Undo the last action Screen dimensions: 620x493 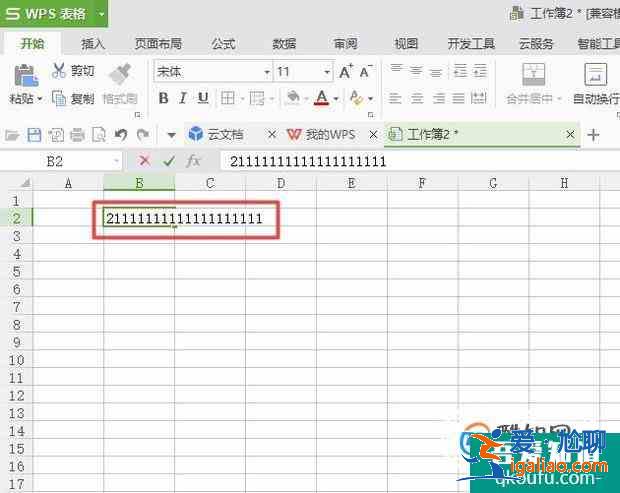coord(121,135)
